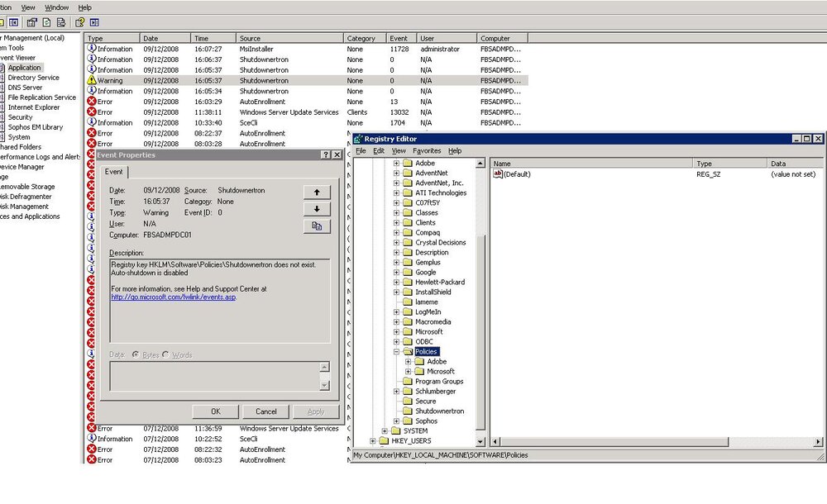The width and height of the screenshot is (827, 504).
Task: Click the Information icon of the 10:33:40 SceCli row
Action: point(91,121)
